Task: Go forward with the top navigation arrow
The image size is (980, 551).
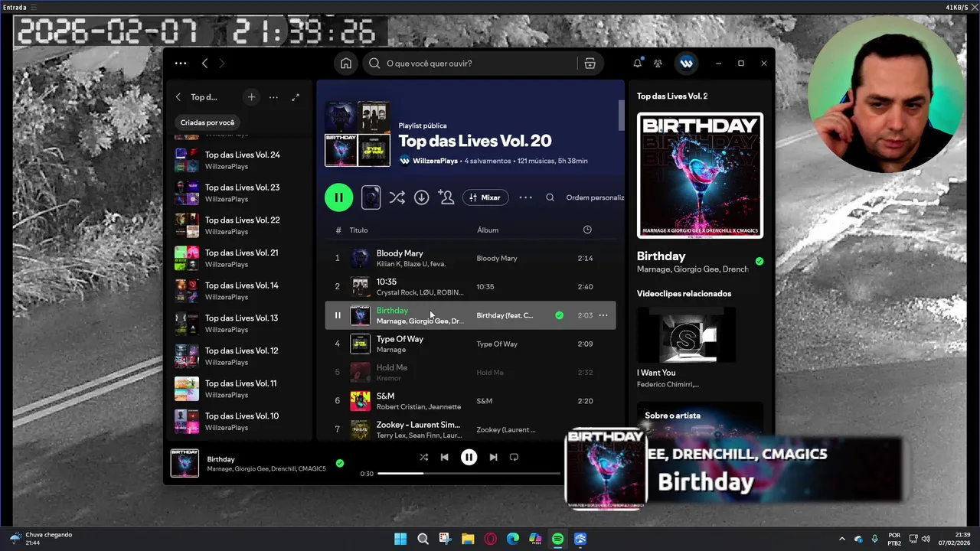Action: 222,64
